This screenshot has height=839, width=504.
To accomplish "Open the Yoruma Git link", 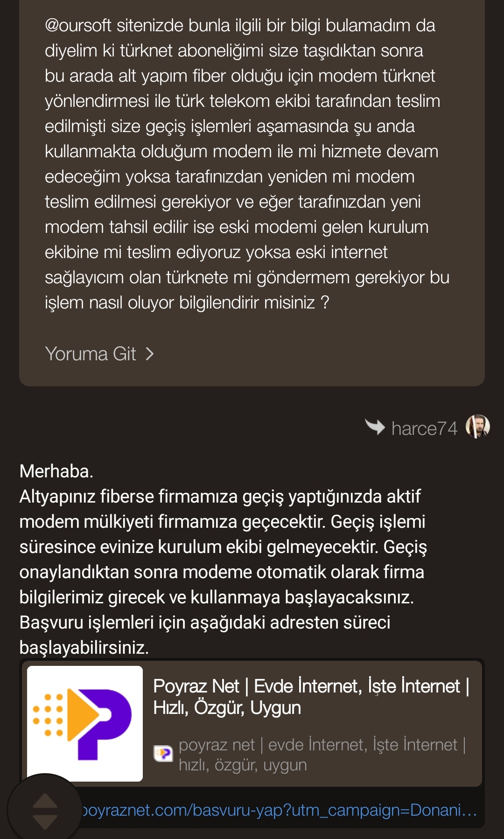I will [91, 354].
